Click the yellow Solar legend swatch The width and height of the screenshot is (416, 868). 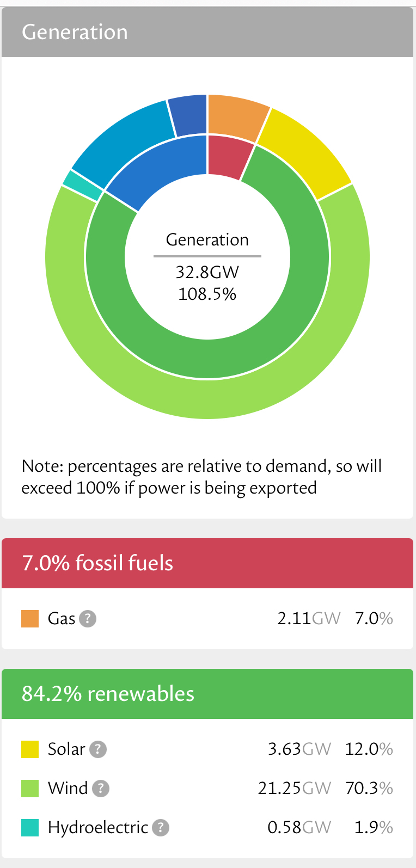[30, 749]
